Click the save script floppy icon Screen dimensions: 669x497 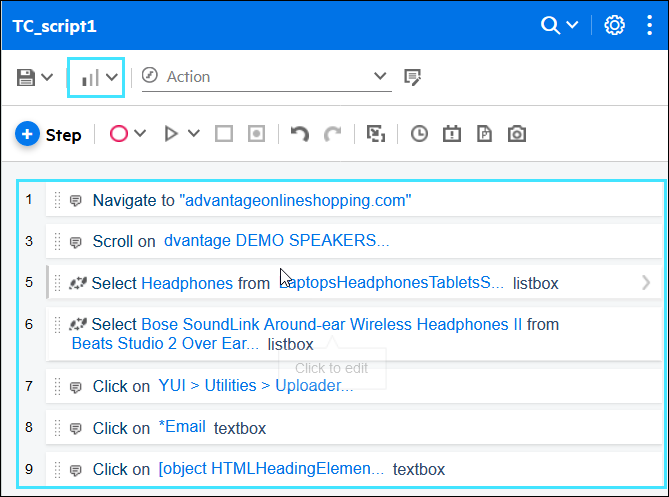coord(26,77)
